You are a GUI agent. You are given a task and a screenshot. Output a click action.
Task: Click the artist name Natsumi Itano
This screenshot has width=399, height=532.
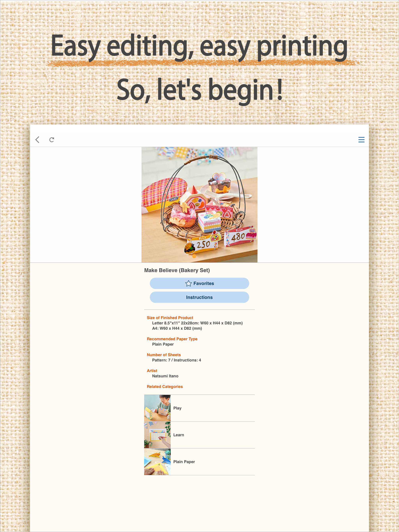(x=165, y=376)
